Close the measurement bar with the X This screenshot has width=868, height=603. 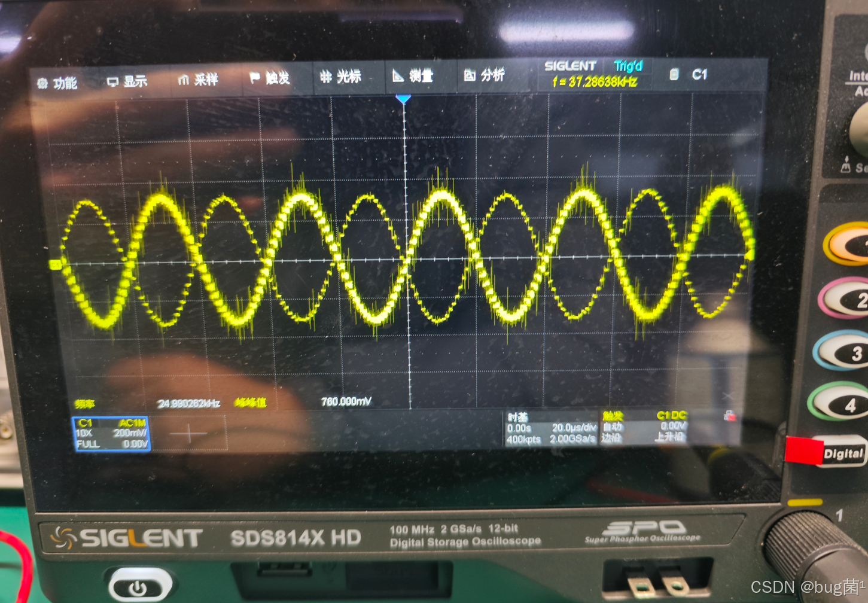click(x=728, y=397)
